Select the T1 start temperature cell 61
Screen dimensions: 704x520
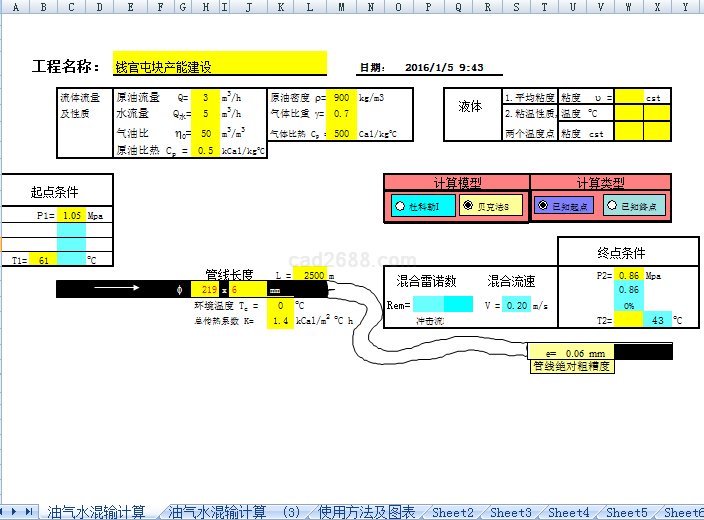click(x=43, y=260)
